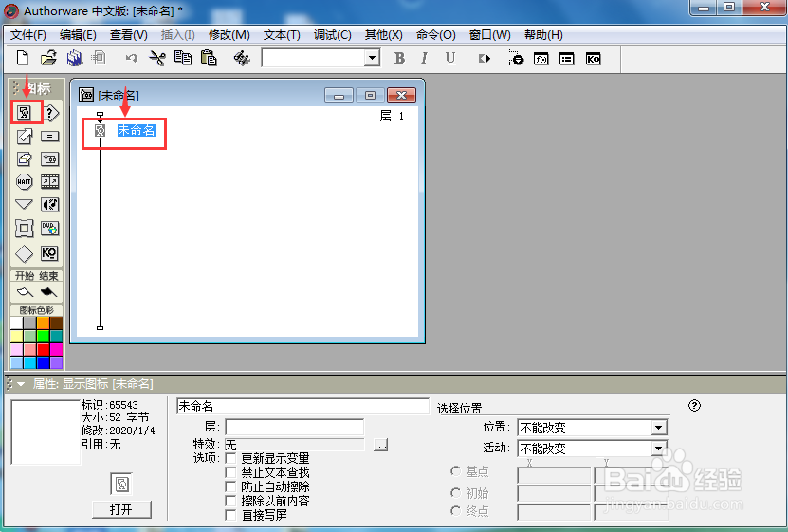Click the 层 input field
The width and height of the screenshot is (788, 532).
click(295, 427)
